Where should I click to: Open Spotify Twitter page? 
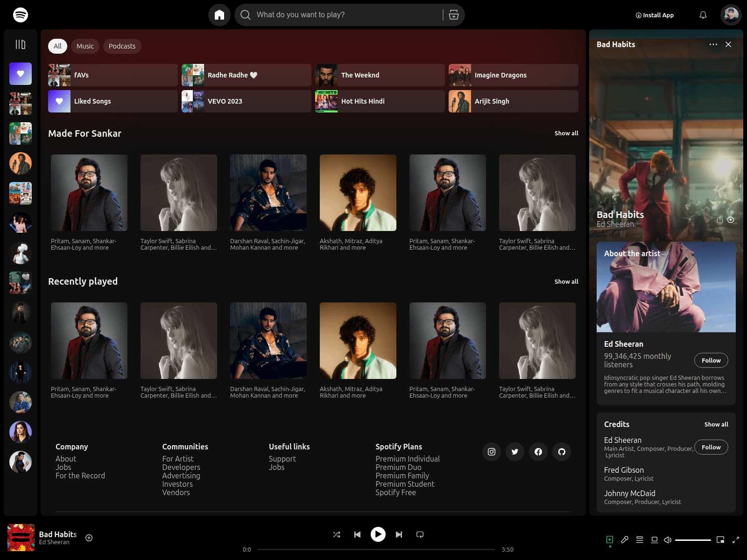point(515,452)
